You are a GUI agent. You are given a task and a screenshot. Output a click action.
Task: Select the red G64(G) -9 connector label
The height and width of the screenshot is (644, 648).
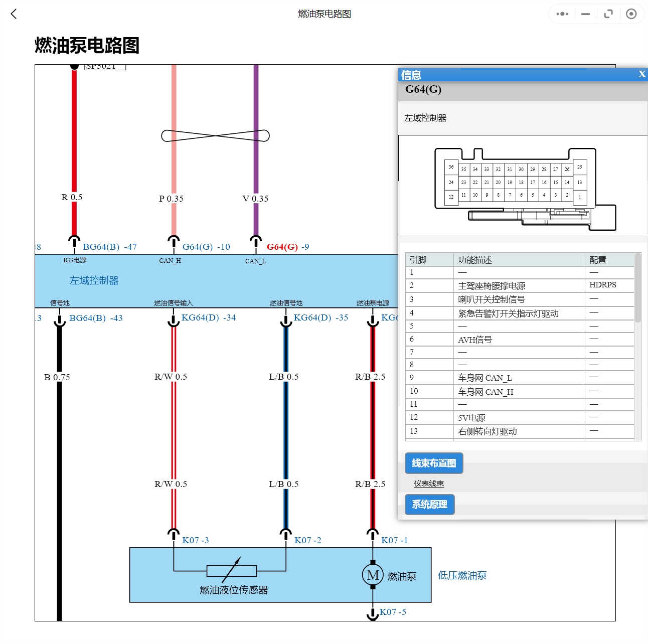tap(287, 246)
